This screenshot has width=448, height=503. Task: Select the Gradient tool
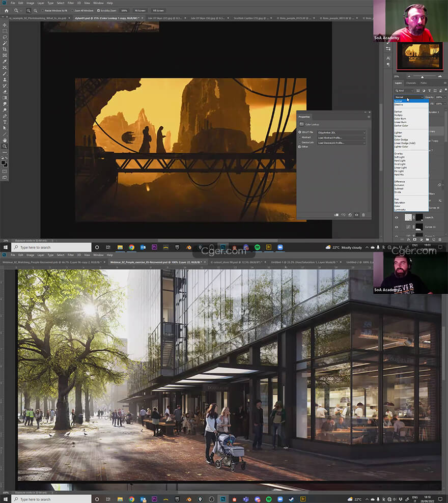[5, 98]
